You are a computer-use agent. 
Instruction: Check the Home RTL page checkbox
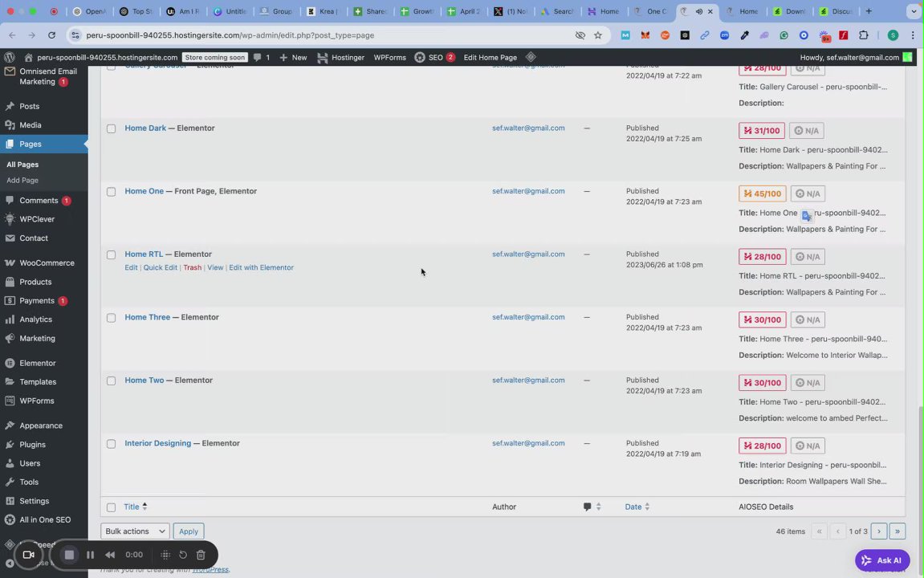[111, 254]
